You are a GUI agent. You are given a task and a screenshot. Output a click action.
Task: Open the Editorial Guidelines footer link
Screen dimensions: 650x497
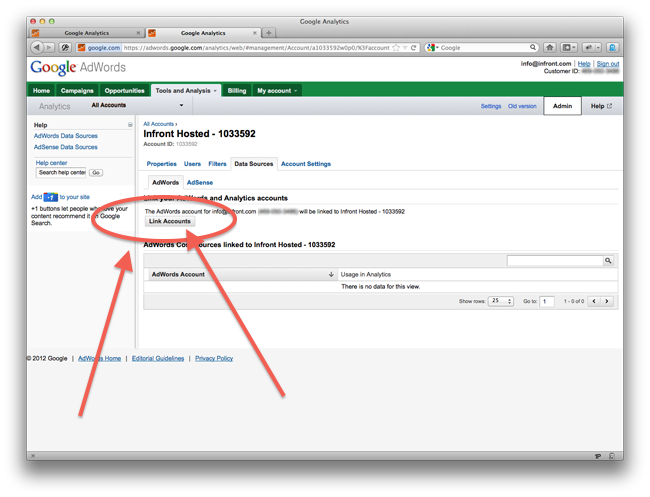[x=158, y=358]
